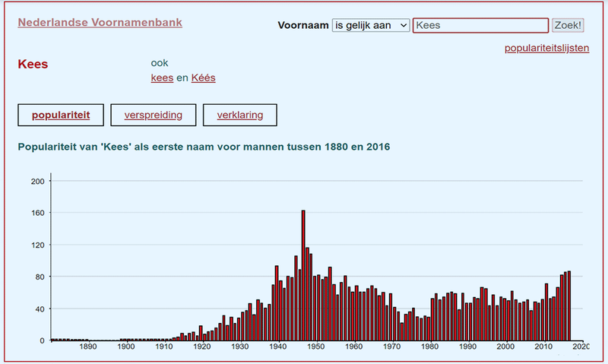Switch to the populariteit tab
This screenshot has width=608, height=364.
point(61,116)
